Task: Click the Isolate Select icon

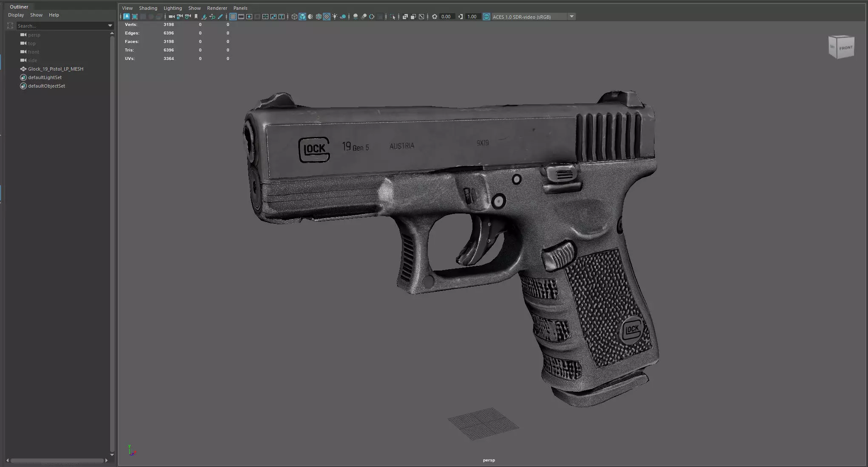Action: point(392,17)
